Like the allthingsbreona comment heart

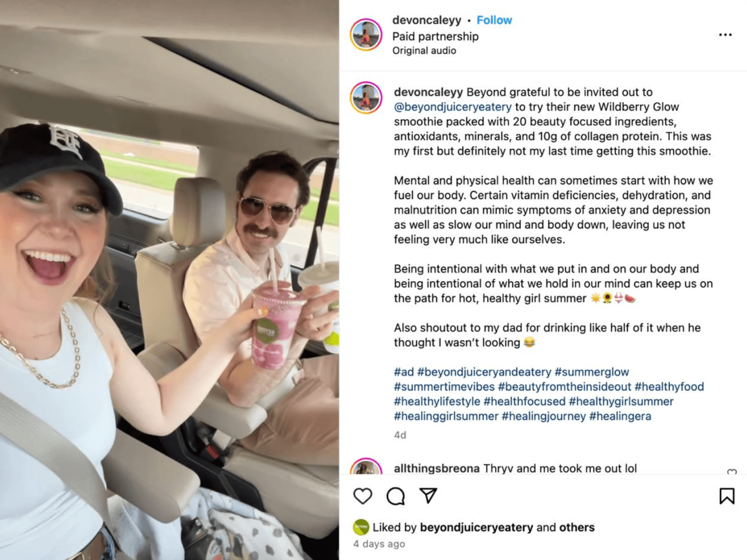[x=732, y=472]
